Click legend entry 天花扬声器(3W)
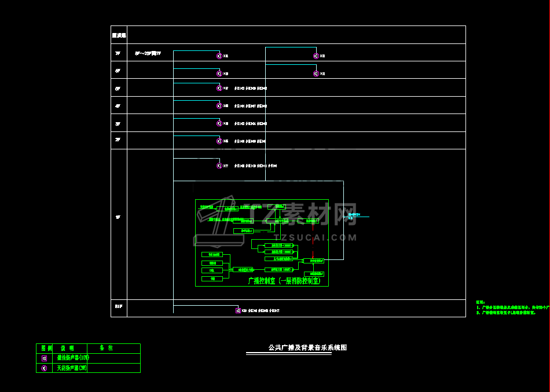The image size is (550, 392). [72, 368]
